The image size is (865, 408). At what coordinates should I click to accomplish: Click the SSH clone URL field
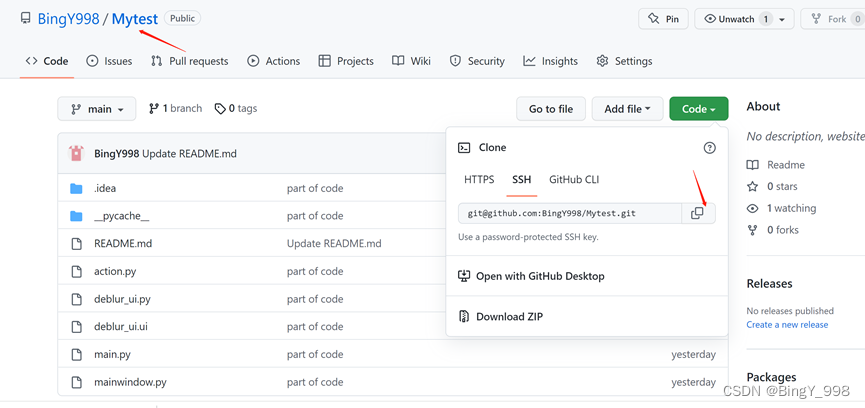coord(570,213)
